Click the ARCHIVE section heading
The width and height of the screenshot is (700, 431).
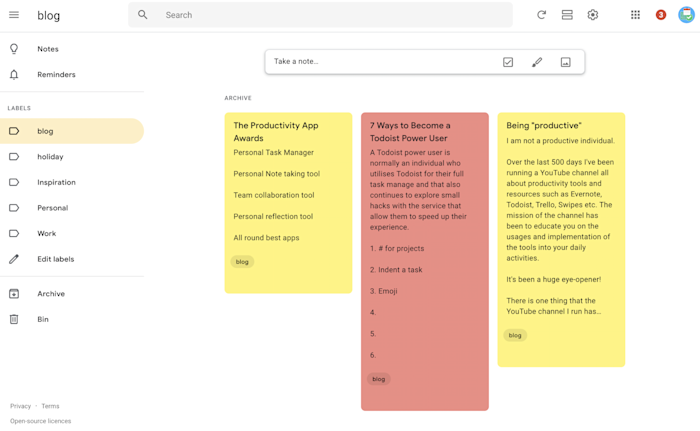coord(238,98)
